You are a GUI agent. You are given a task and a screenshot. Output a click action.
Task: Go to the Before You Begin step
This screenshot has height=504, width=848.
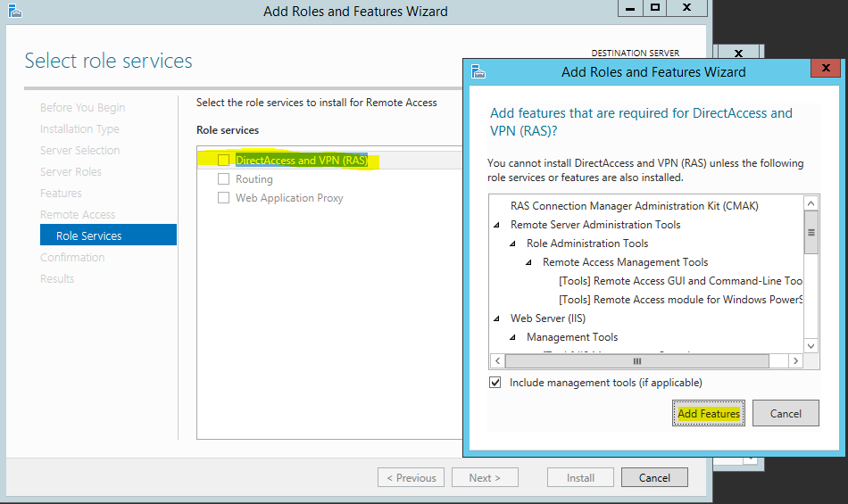tap(82, 108)
